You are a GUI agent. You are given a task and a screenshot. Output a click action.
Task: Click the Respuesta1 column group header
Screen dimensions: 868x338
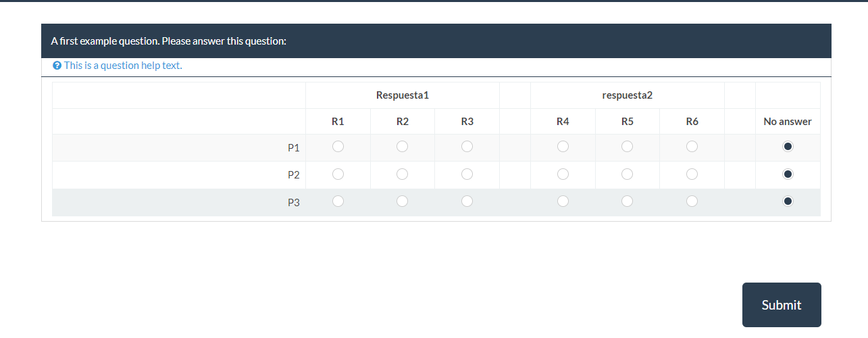tap(403, 95)
